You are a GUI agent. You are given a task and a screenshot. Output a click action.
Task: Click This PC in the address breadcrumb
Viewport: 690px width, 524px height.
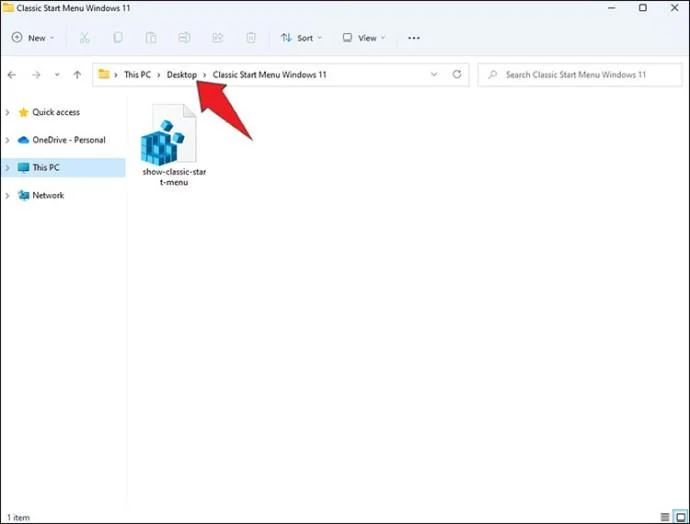137,75
